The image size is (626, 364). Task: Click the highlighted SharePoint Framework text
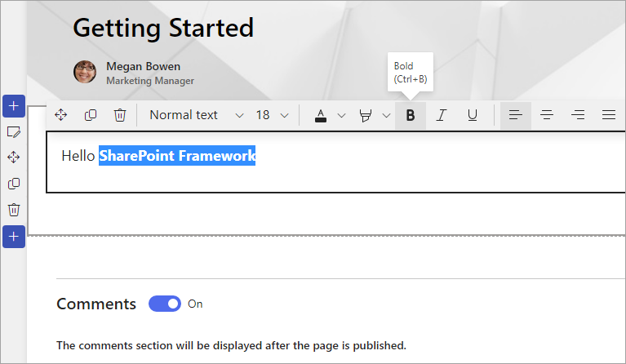[177, 156]
